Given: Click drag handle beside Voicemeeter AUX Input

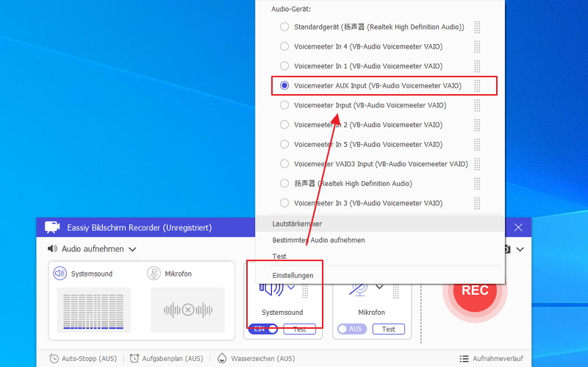Looking at the screenshot, I should 477,85.
